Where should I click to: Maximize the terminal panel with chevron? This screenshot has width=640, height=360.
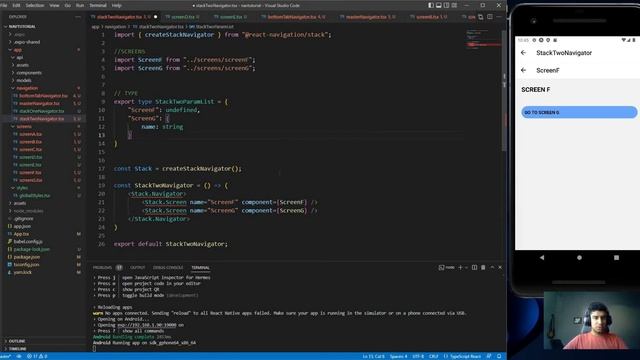click(492, 267)
